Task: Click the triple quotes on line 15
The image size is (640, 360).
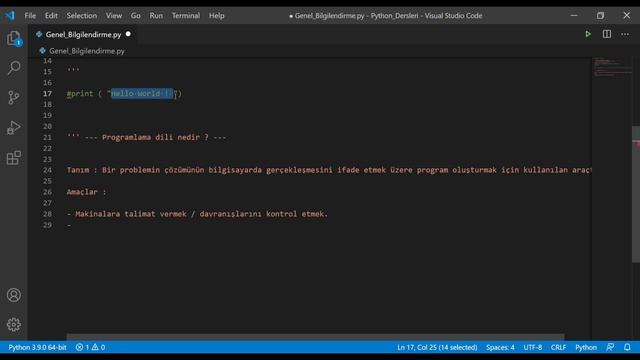Action: 73,70
